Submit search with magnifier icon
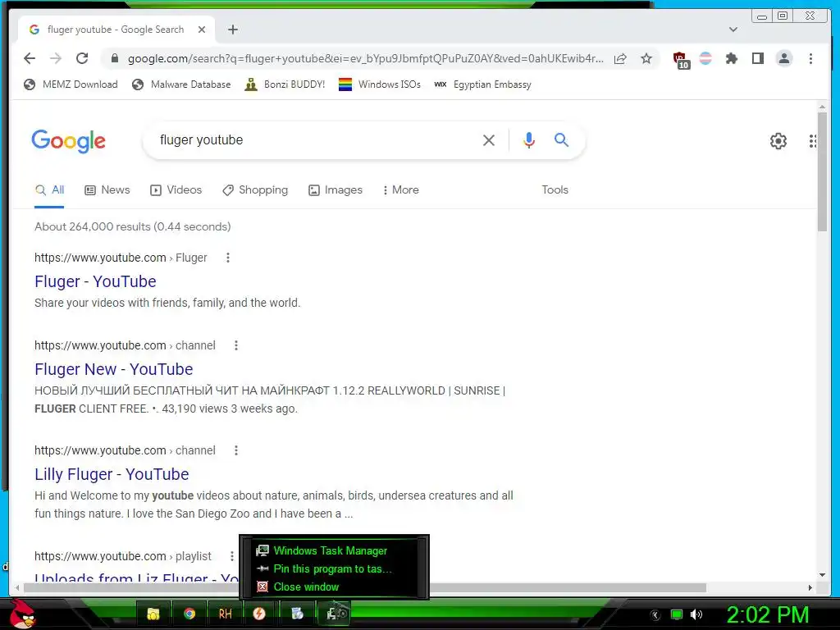 (x=561, y=139)
